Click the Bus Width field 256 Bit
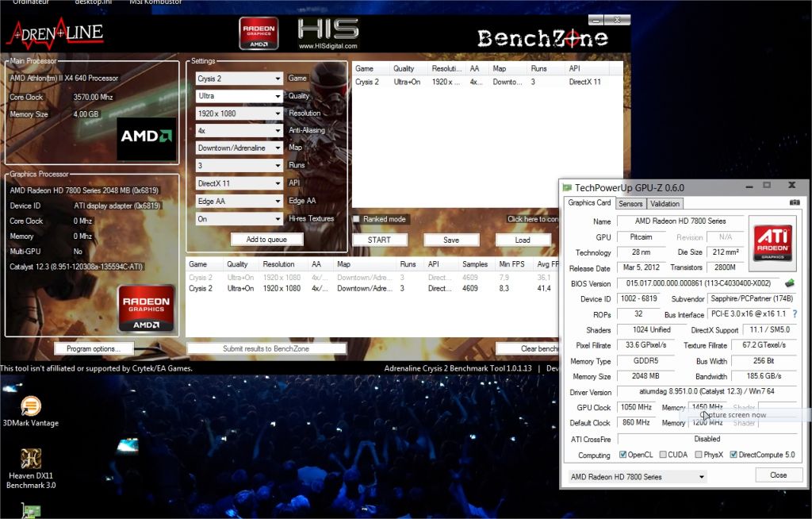The height and width of the screenshot is (519, 812). point(764,360)
